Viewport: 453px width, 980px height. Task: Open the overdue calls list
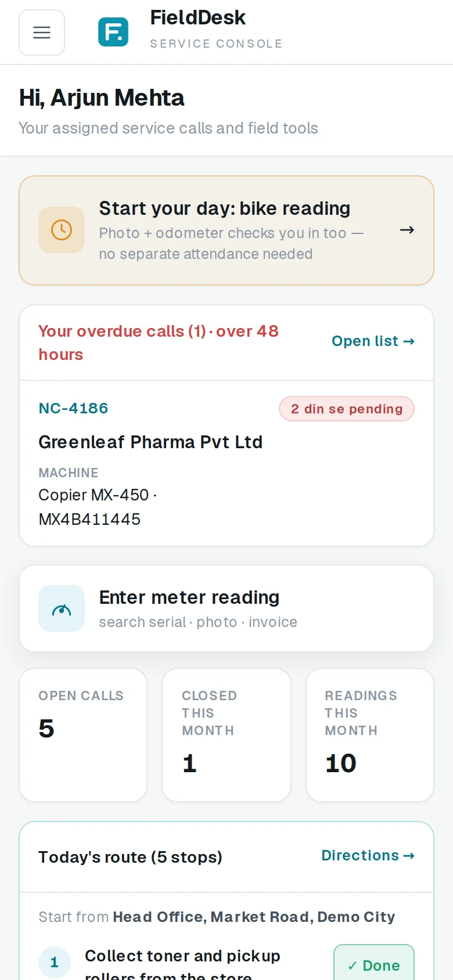coord(373,341)
